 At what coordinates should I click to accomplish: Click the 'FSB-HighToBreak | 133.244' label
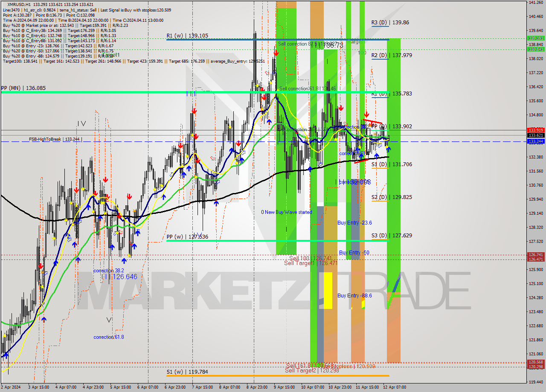(54, 139)
